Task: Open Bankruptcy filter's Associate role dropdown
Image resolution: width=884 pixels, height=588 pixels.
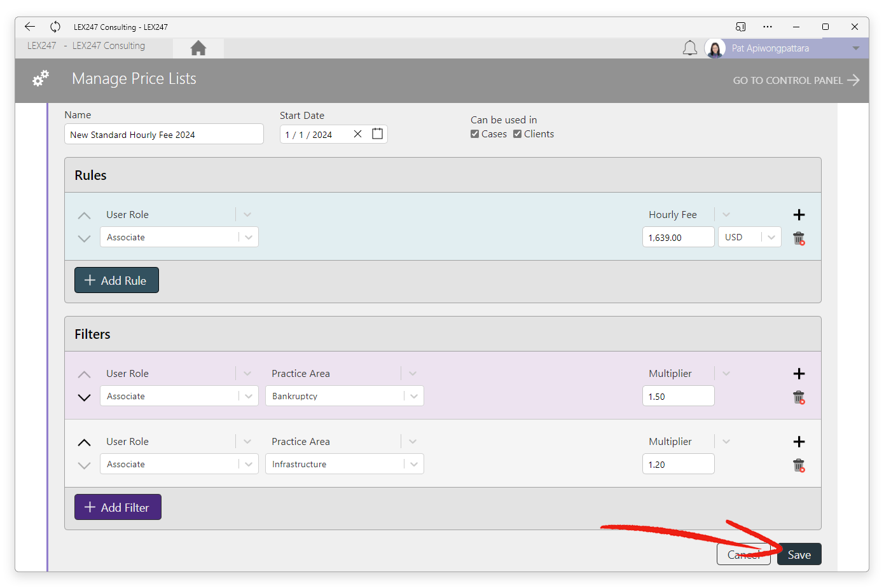Action: click(249, 396)
